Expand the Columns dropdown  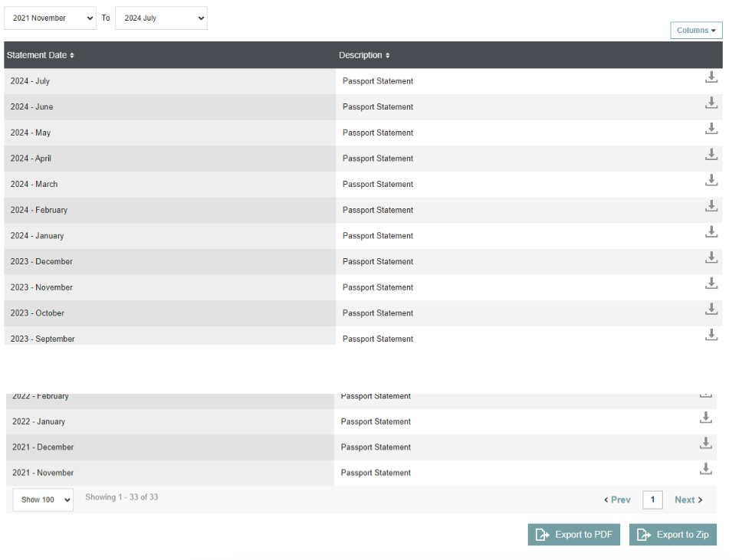(696, 31)
